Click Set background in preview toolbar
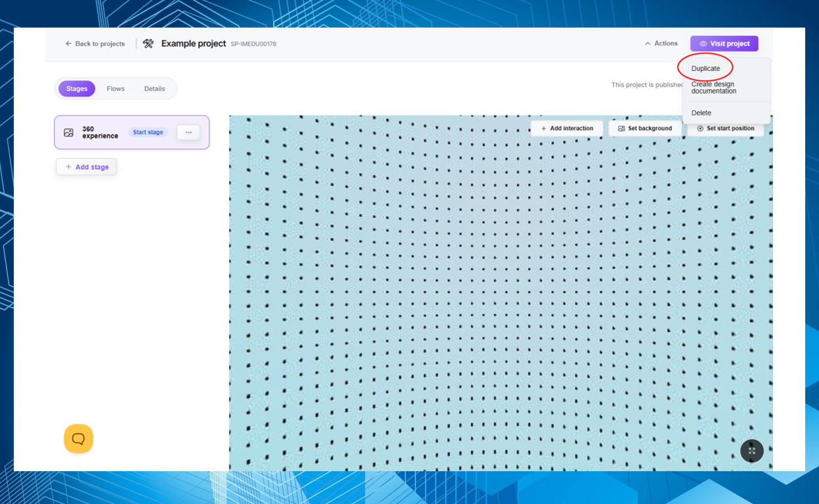Screen dimensions: 819x504 644,129
